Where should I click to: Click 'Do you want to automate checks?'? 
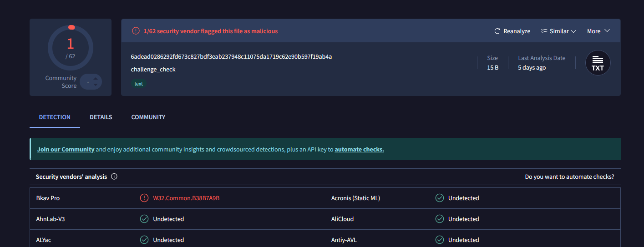[569, 176]
